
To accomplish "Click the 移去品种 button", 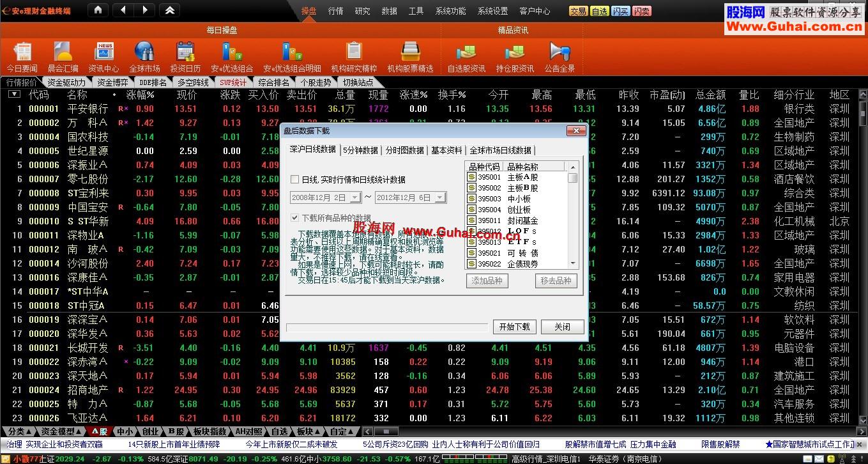I will click(x=556, y=281).
